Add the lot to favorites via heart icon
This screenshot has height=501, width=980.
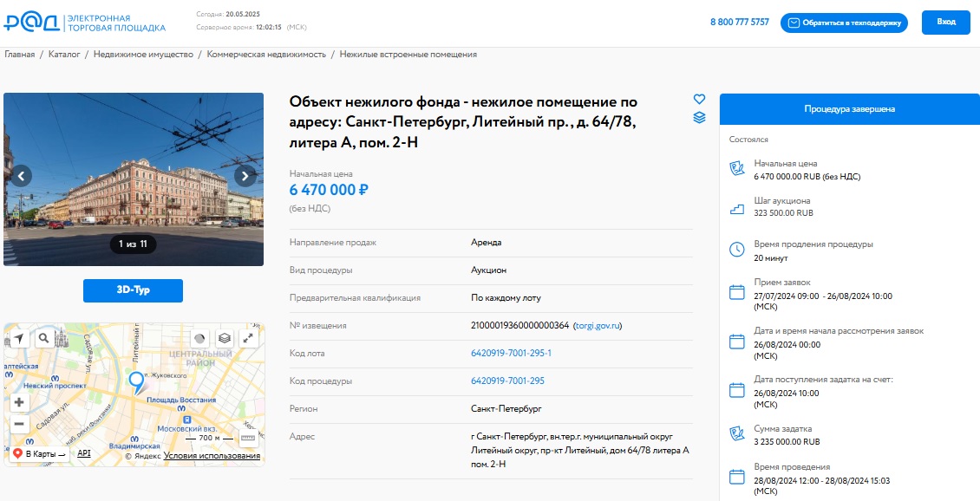[699, 99]
